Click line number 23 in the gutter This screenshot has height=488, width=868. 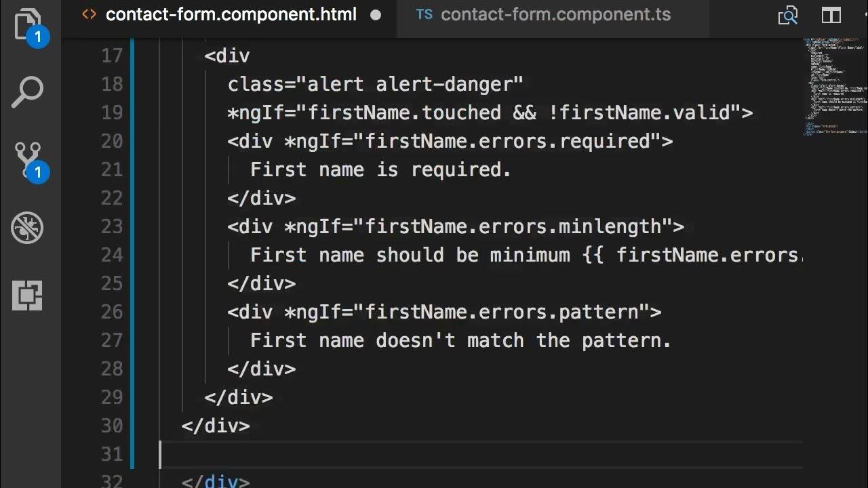[x=112, y=226]
